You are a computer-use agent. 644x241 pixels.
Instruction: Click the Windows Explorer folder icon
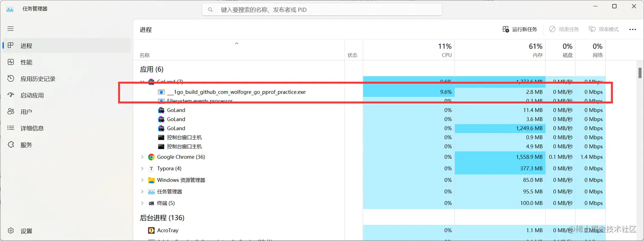click(151, 180)
